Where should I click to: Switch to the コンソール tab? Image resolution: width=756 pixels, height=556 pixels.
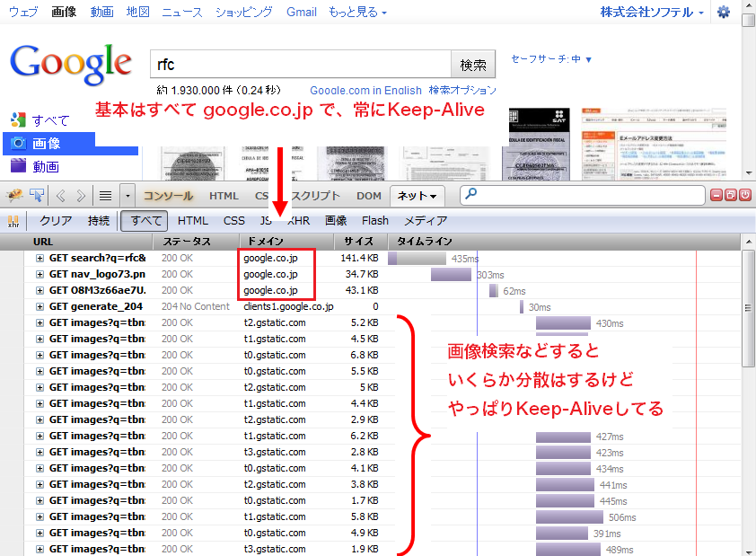(168, 196)
